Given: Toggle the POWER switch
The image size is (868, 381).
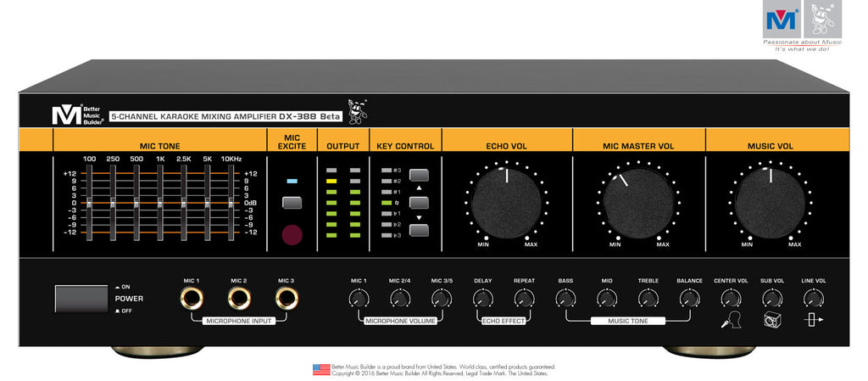Looking at the screenshot, I should 81,299.
